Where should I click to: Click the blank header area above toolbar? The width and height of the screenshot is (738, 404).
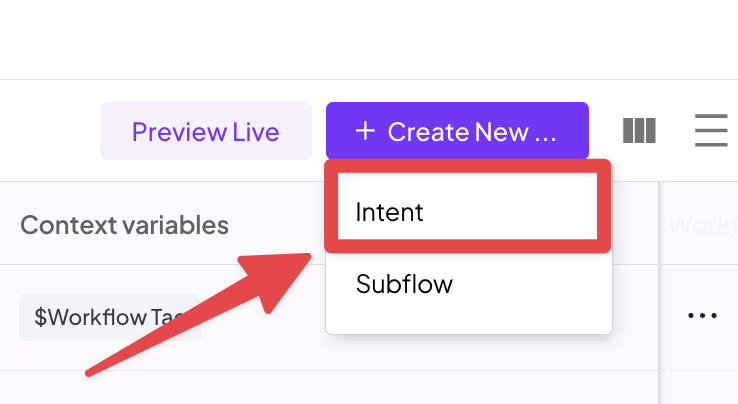[x=369, y=40]
